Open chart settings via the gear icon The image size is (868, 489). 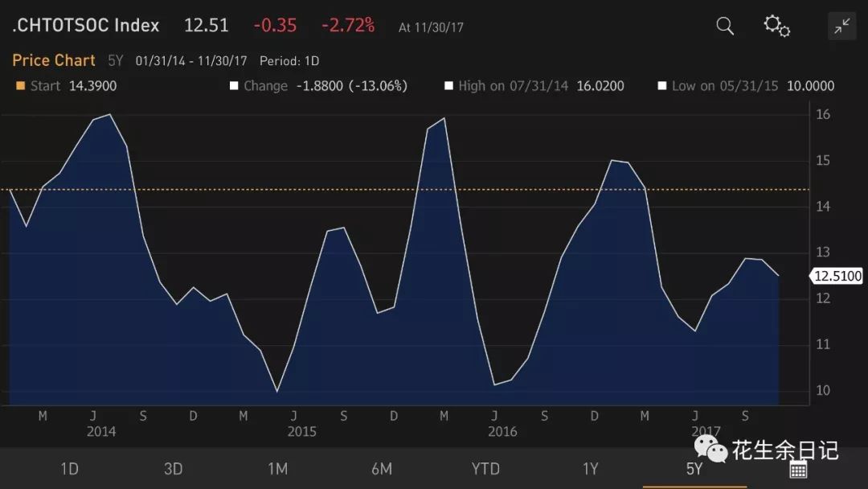pos(776,27)
